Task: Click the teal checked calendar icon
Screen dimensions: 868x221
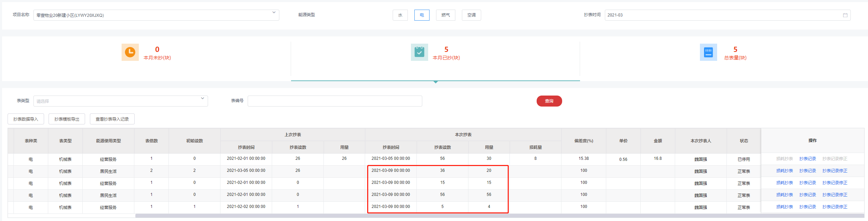Action: pyautogui.click(x=420, y=52)
